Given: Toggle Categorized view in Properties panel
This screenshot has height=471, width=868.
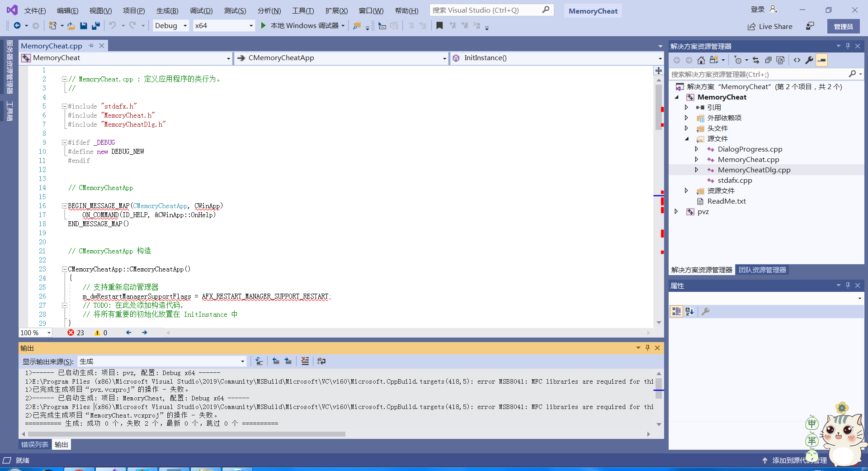Looking at the screenshot, I should (x=676, y=311).
